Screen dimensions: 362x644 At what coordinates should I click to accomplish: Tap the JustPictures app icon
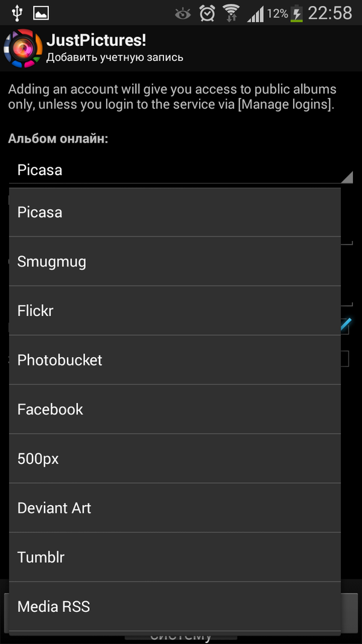coord(22,48)
